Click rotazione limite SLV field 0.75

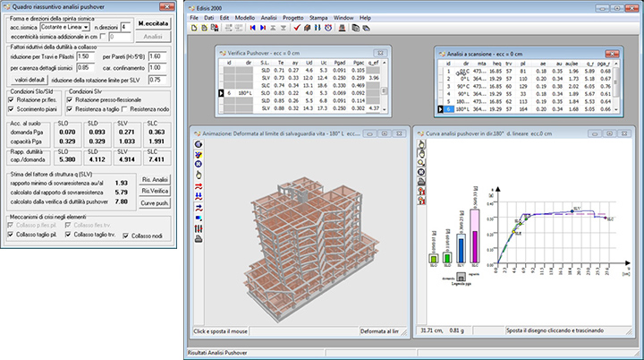(157, 80)
